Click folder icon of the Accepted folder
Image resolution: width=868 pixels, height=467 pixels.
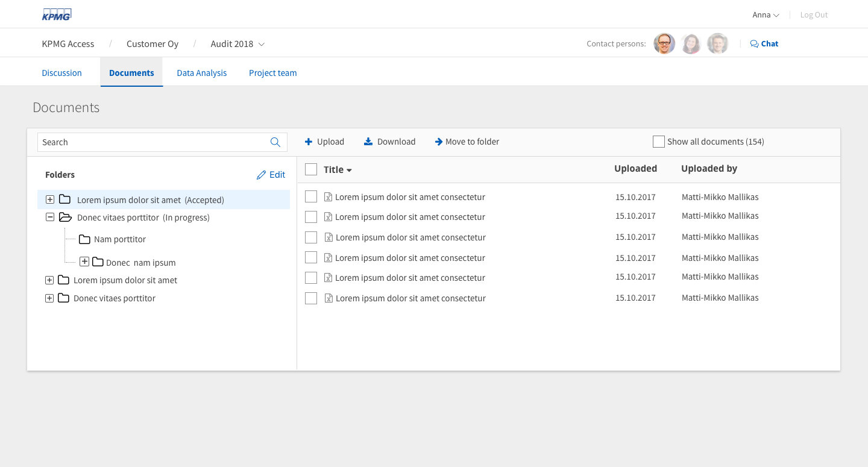point(64,199)
